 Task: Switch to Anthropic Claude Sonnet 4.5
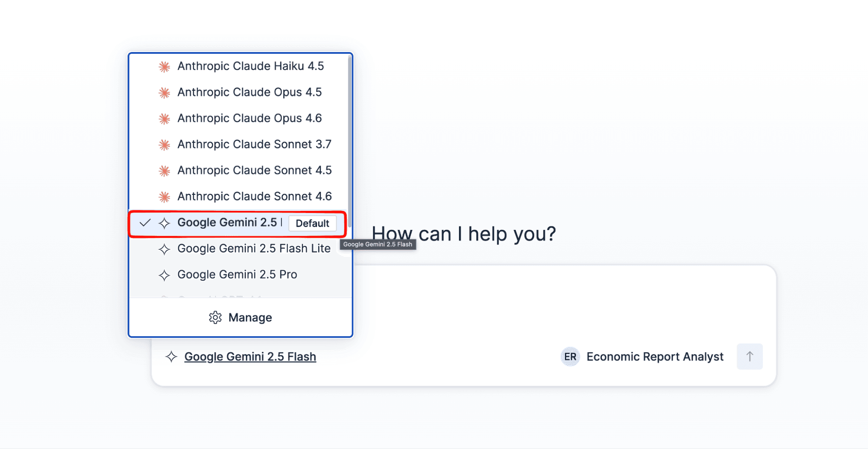click(x=240, y=170)
